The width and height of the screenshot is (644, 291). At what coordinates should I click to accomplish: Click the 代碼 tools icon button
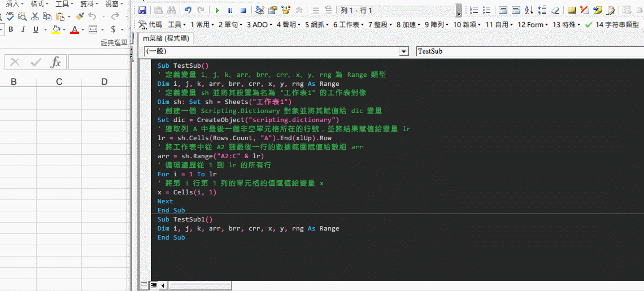(x=150, y=25)
